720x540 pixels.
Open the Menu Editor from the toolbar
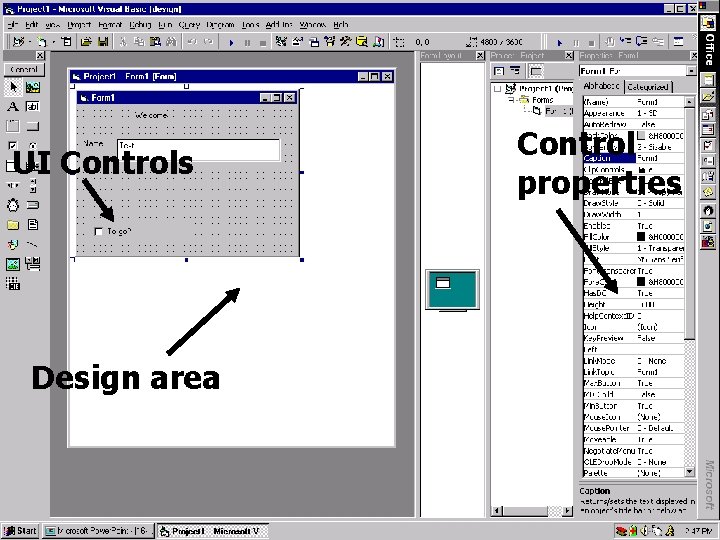(x=67, y=42)
